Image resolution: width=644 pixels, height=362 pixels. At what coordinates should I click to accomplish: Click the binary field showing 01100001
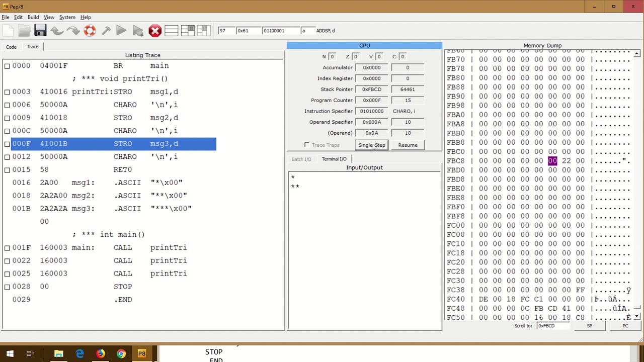[x=280, y=31]
